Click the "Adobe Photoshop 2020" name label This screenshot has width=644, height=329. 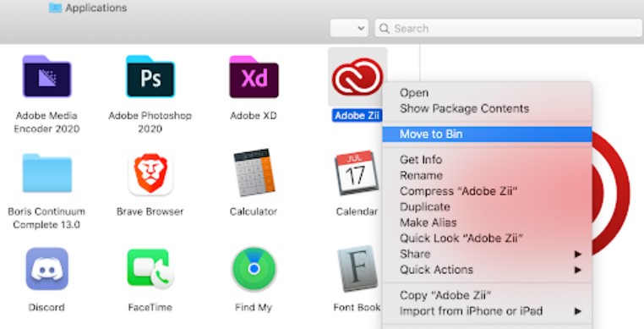[x=150, y=122]
